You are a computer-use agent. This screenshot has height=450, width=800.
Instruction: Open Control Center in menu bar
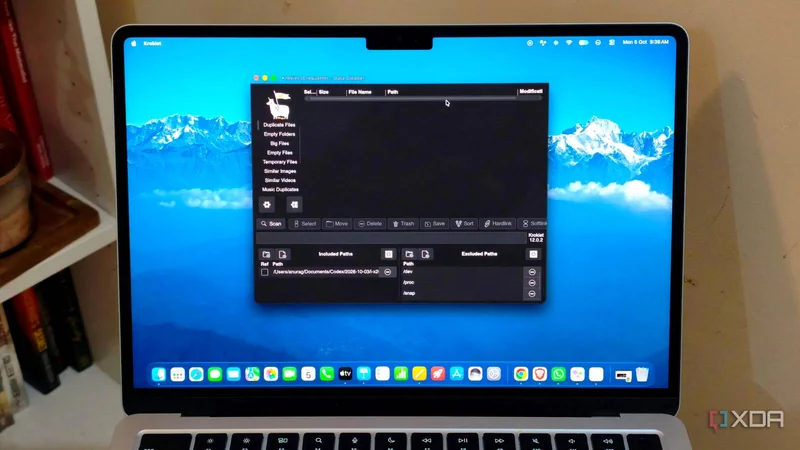coord(611,43)
